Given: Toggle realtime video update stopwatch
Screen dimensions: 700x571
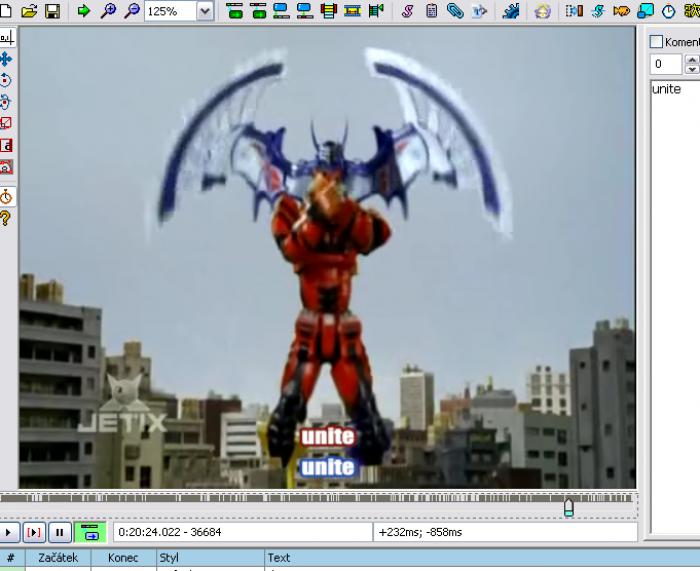Looking at the screenshot, I should (6, 196).
